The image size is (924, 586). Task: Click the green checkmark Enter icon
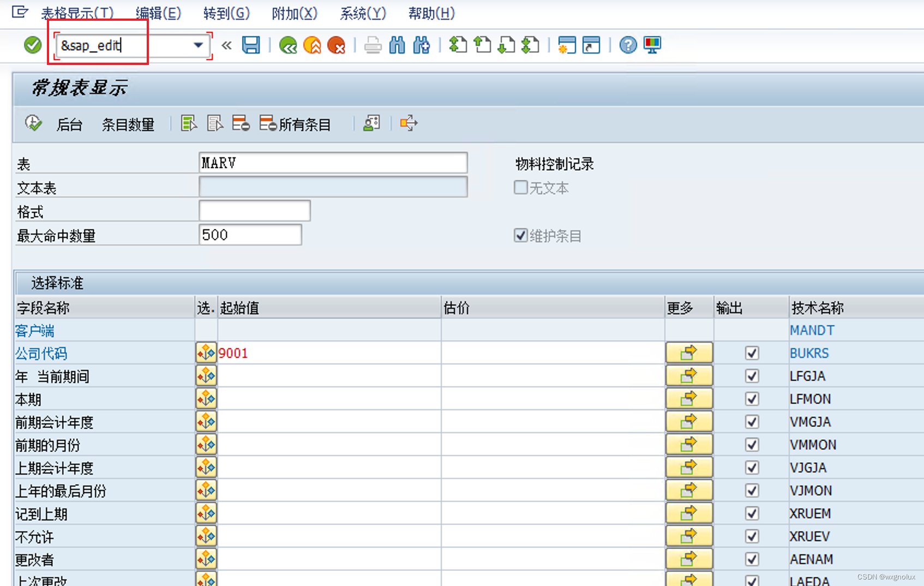pyautogui.click(x=32, y=45)
